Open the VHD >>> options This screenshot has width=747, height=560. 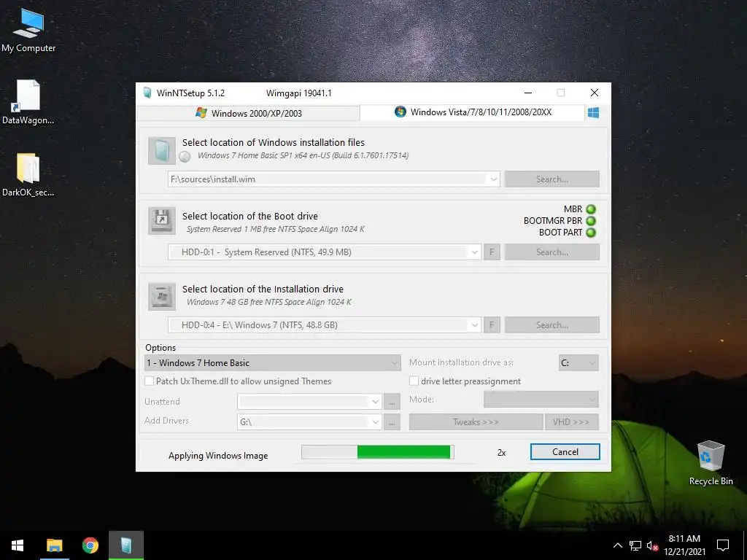coord(572,422)
